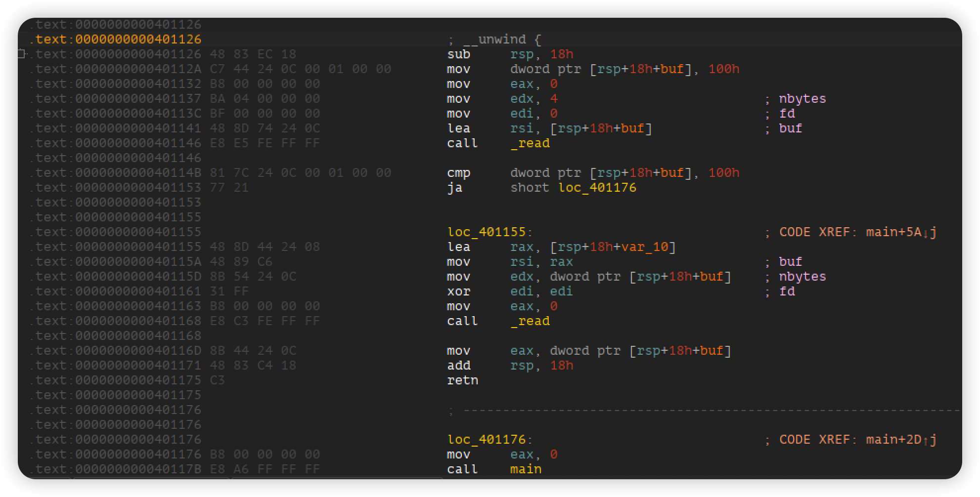Click hex bytes 'E8 E5 FE FF FF'
Viewport: 980px width, 497px height.
tap(265, 143)
